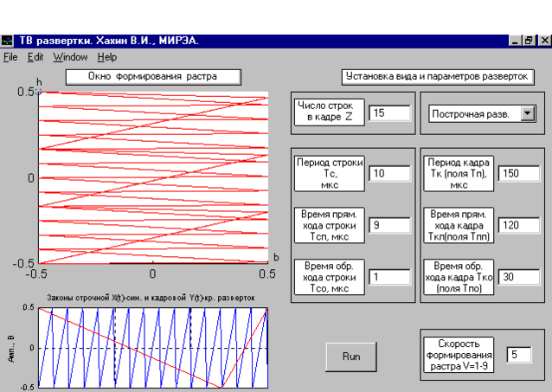552x392 pixels.
Task: Click the Время обр. хода строки Тсо field
Action: tap(389, 277)
